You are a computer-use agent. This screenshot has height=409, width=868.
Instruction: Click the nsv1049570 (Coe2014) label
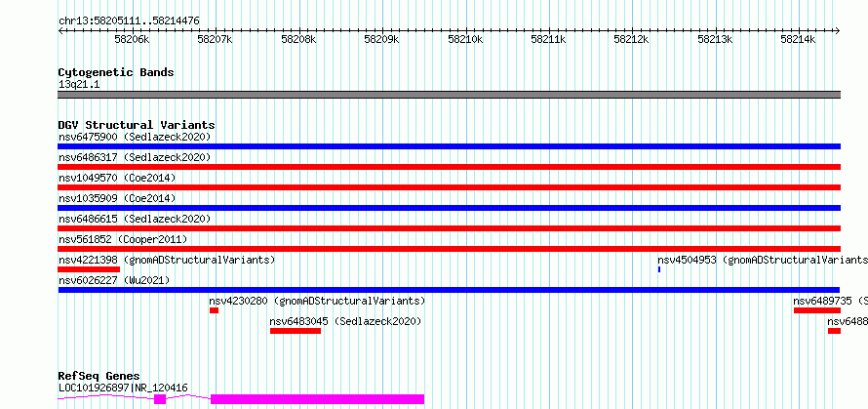pos(117,178)
